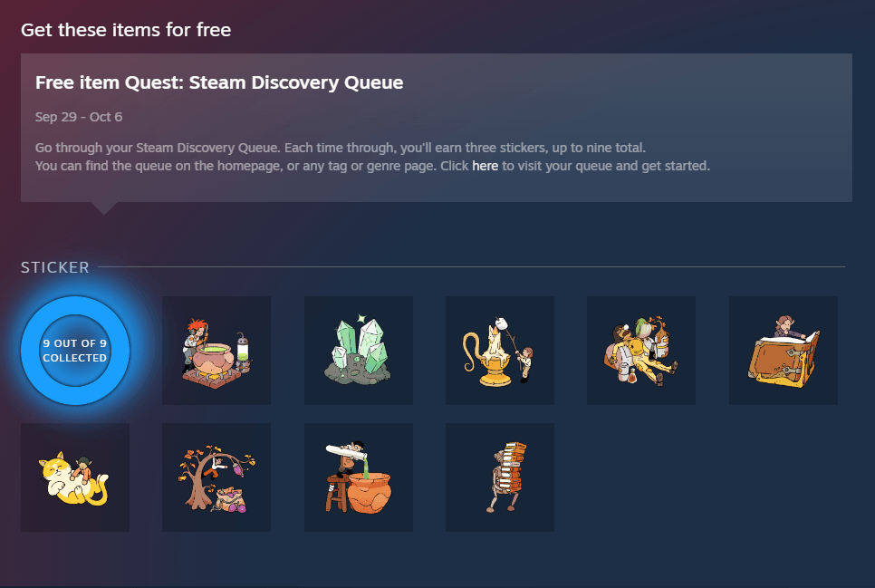The height and width of the screenshot is (588, 875).
Task: Click the 'COLLECTED' text inside the blue ring
Action: tap(75, 358)
